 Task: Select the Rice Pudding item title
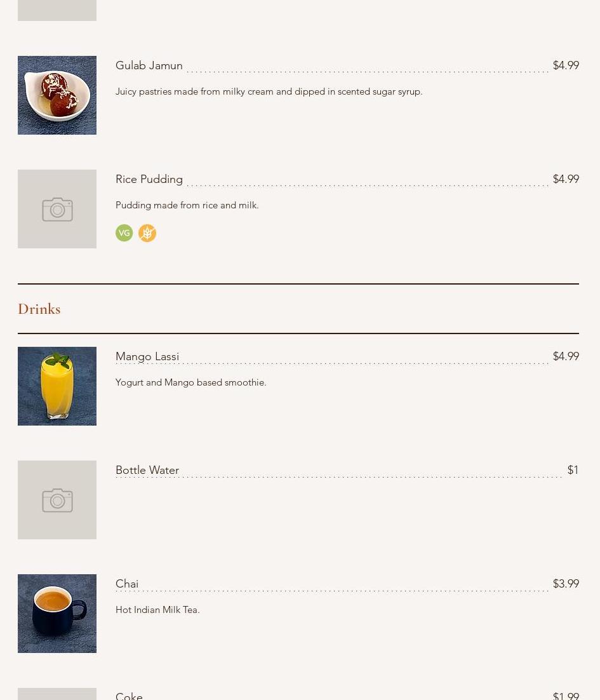point(149,179)
